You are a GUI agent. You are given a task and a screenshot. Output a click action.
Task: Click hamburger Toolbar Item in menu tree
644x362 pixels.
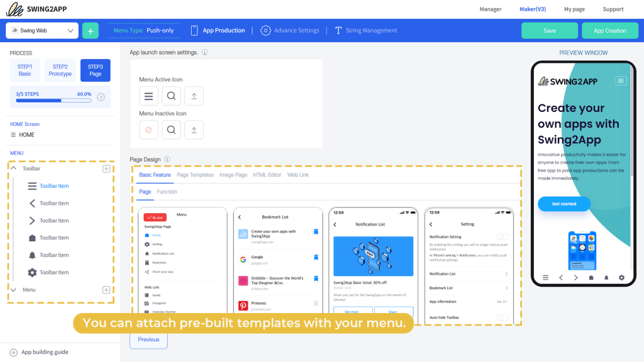[x=48, y=186]
